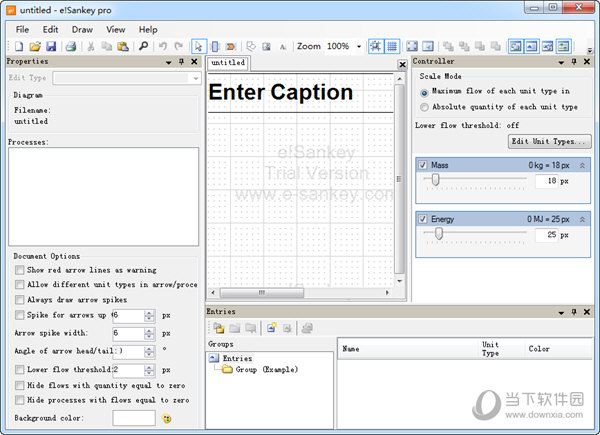The height and width of the screenshot is (435, 600).
Task: Click the Mass scale slider handle
Action: coord(435,181)
